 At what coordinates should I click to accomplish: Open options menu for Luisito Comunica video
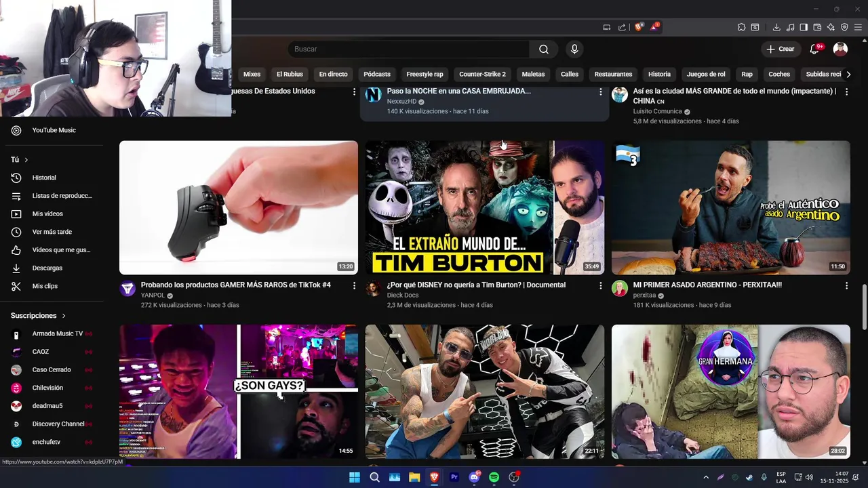846,91
